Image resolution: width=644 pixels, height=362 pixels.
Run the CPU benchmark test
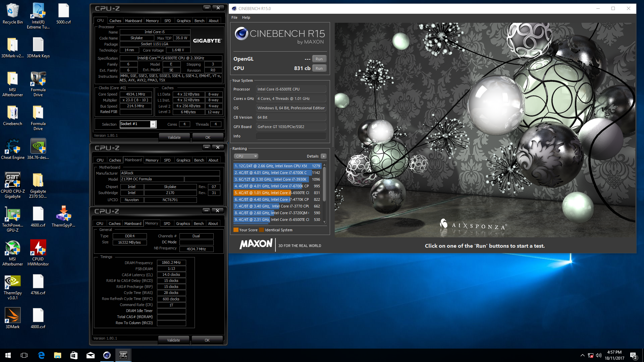[x=319, y=68]
